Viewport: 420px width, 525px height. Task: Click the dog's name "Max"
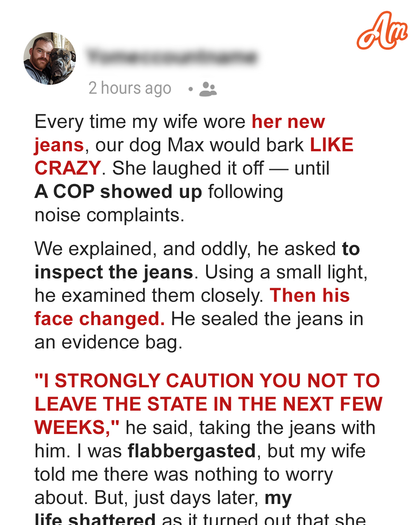pos(185,145)
